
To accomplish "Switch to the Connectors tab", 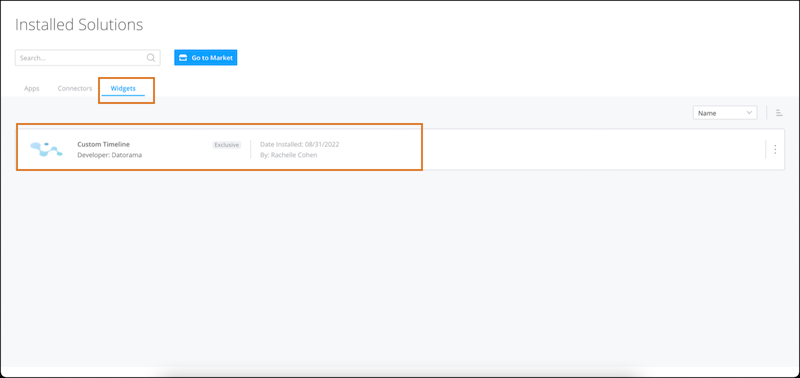I will pos(75,88).
